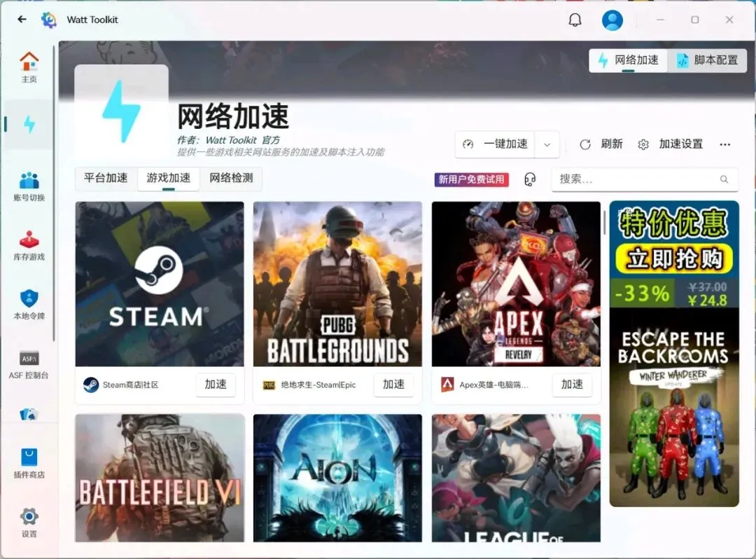Viewport: 756px width, 559px height.
Task: Go to the 主页 home sidebar icon
Action: 29,67
